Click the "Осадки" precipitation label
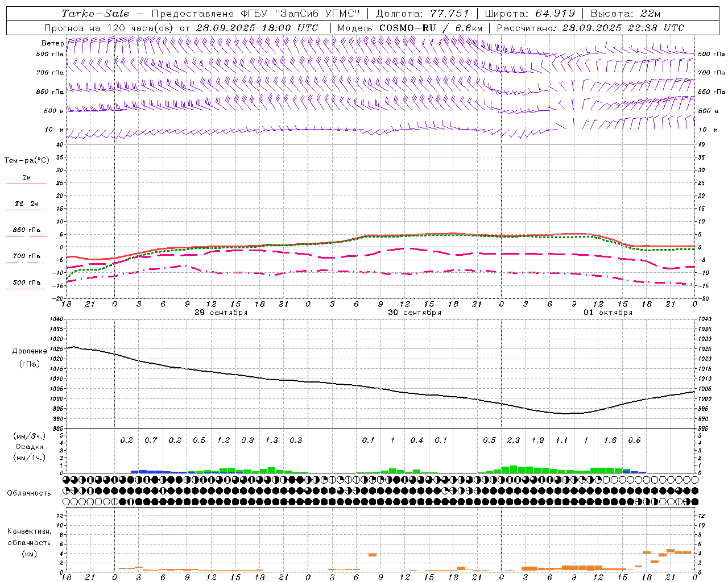Image resolution: width=728 pixels, height=582 pixels. (29, 447)
